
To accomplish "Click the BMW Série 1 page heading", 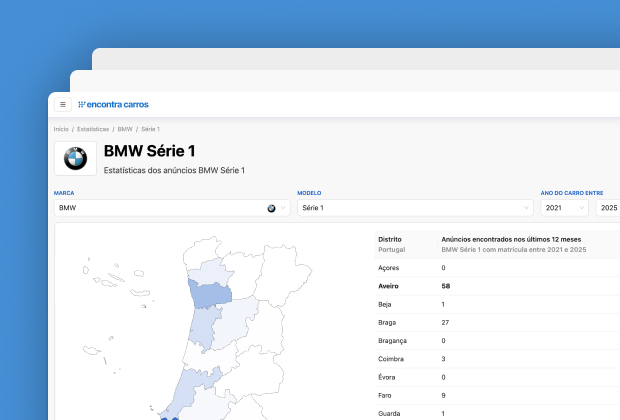I will pos(149,151).
